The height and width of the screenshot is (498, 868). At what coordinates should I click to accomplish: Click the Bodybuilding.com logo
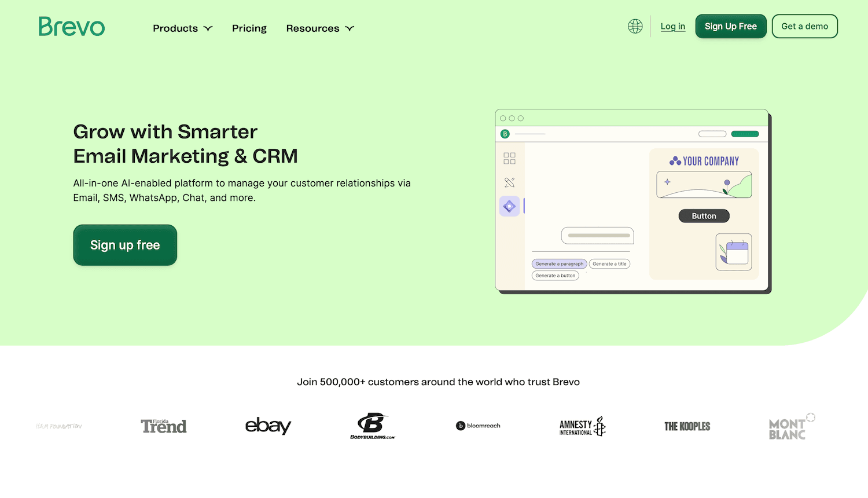tap(372, 426)
